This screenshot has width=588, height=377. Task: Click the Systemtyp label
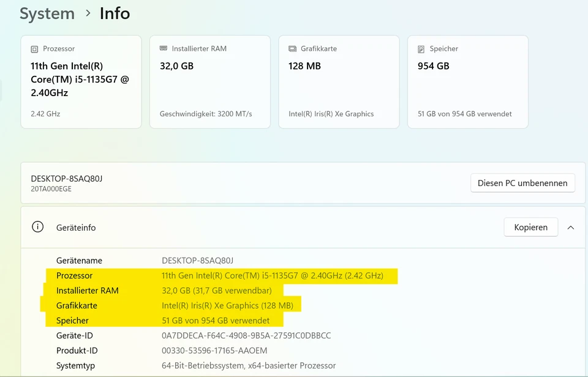pos(75,366)
